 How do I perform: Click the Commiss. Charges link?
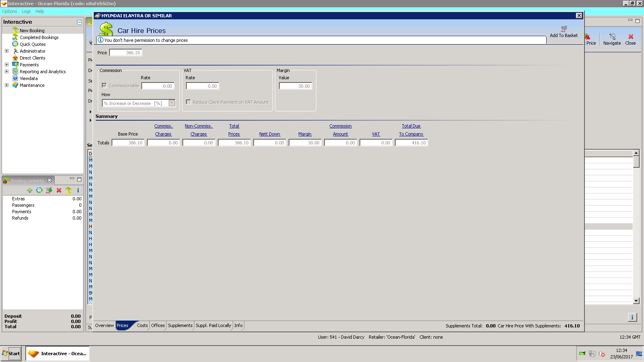point(163,130)
